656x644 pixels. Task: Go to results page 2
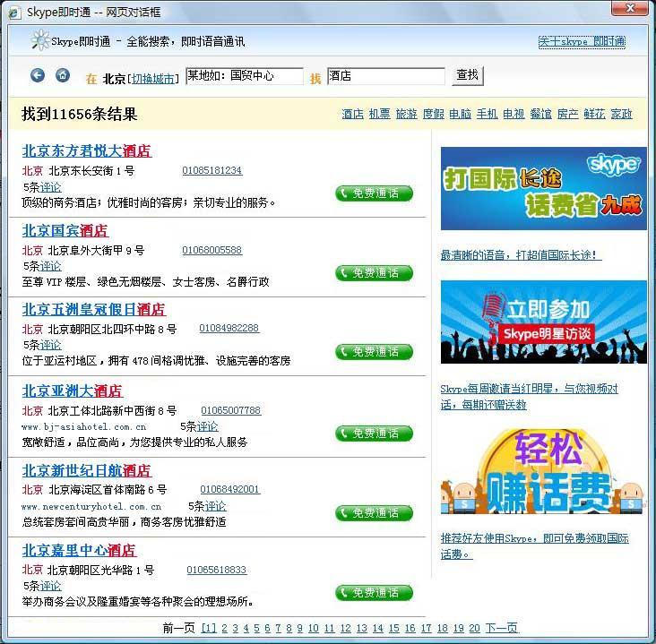pyautogui.click(x=225, y=628)
